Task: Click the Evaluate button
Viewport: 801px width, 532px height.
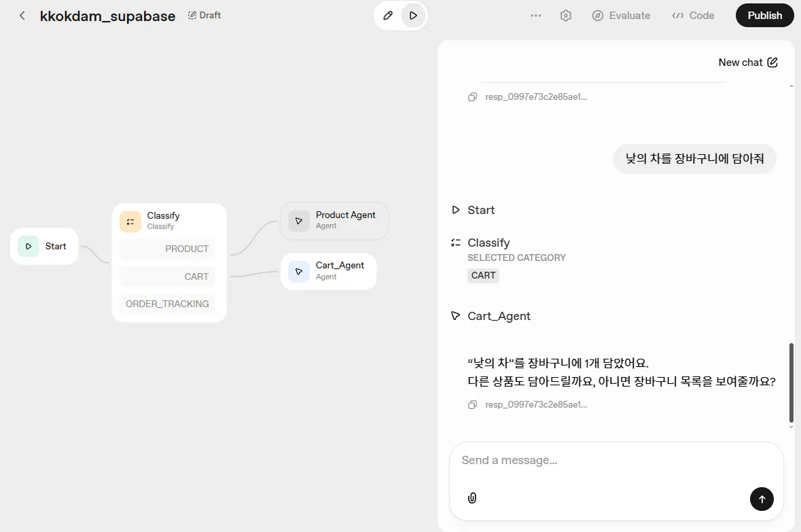Action: pyautogui.click(x=621, y=16)
